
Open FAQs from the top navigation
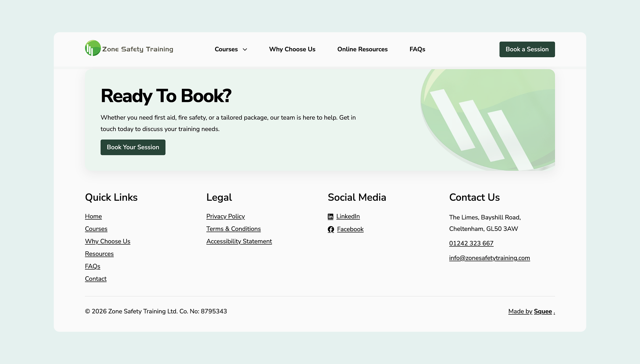(x=417, y=49)
